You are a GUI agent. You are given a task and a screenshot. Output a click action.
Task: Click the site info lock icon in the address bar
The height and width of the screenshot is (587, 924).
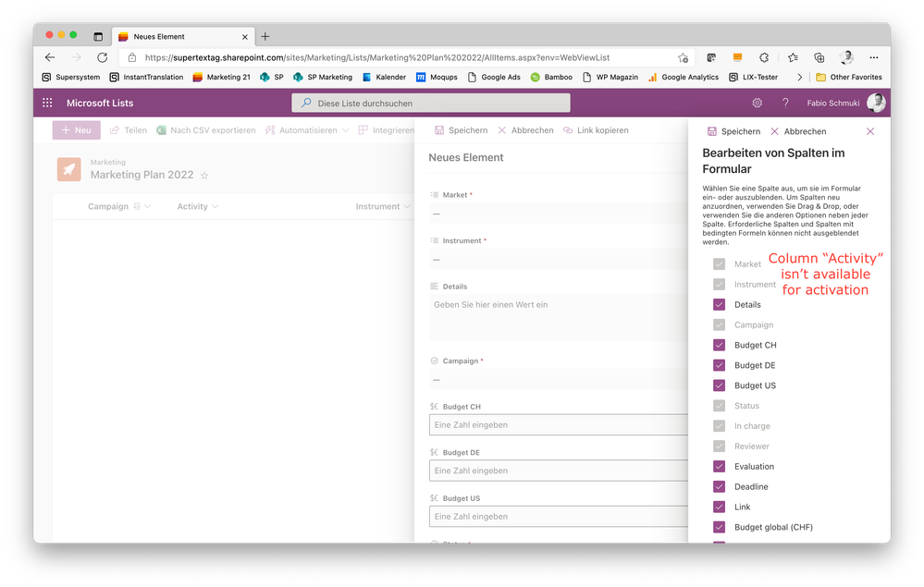click(132, 57)
